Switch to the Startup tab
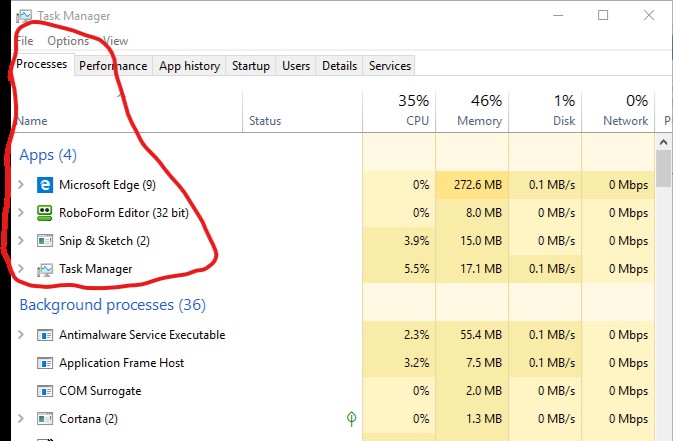 click(x=251, y=66)
